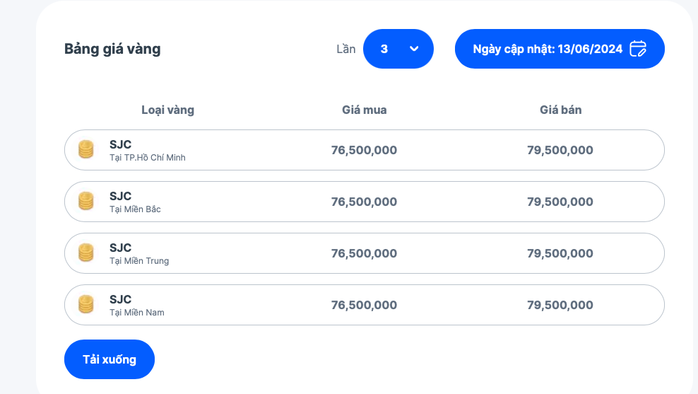
Task: Click the 'Giá bán' column header
Action: [x=560, y=110]
